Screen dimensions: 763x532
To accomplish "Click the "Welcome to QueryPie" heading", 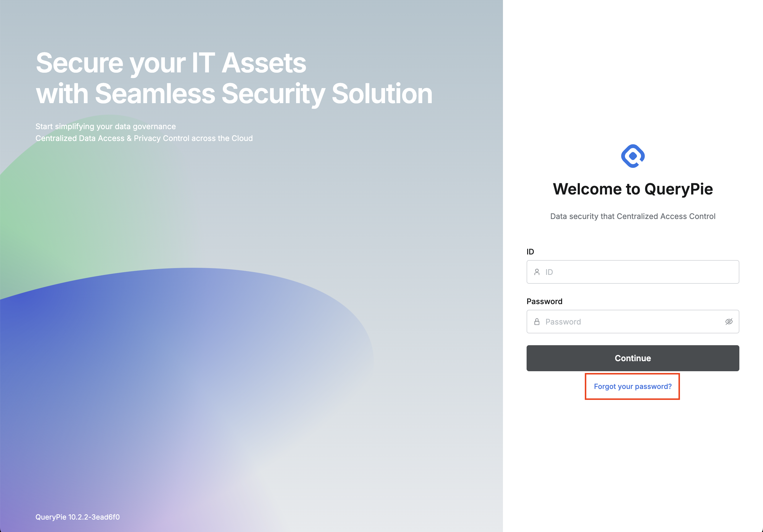I will pos(632,189).
